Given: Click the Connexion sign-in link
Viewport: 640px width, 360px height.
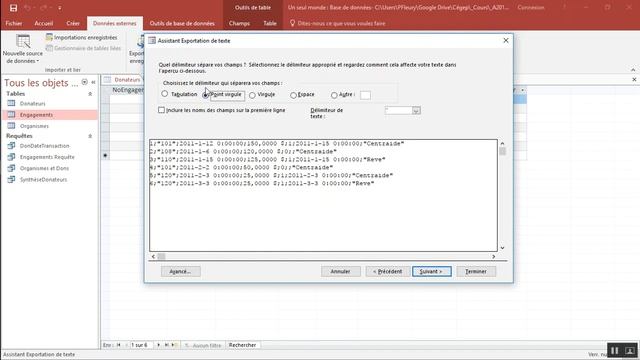Looking at the screenshot, I should 531,7.
